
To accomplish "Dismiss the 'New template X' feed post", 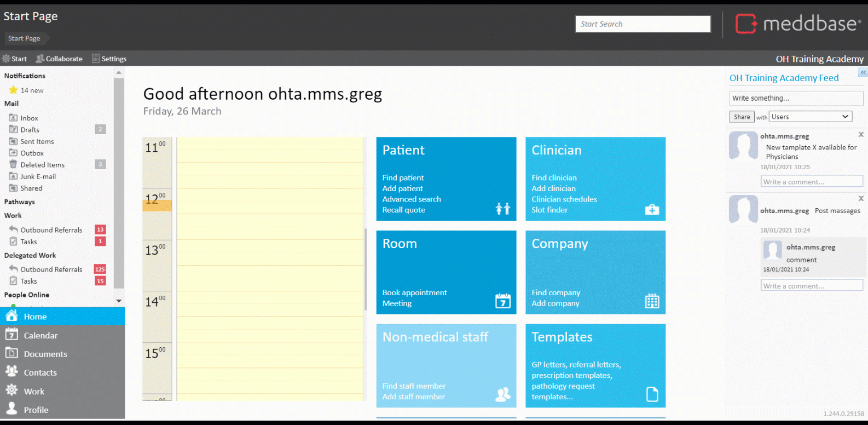I will pyautogui.click(x=861, y=134).
